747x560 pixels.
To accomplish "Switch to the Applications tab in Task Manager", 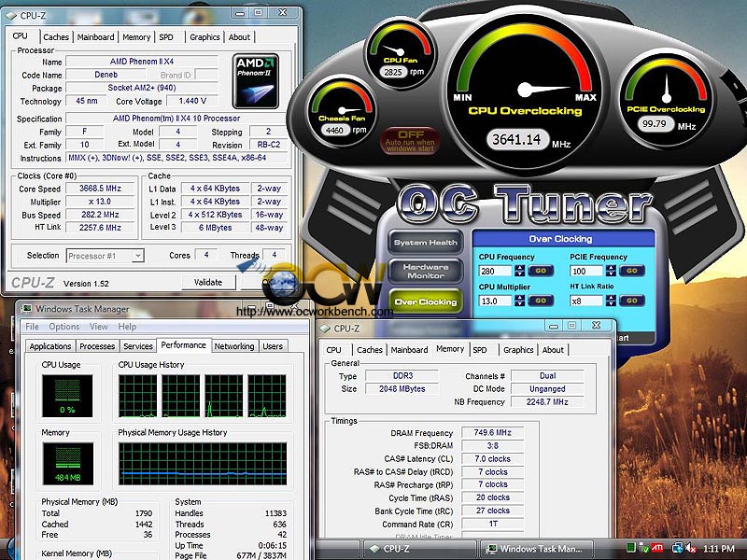I will click(x=50, y=346).
